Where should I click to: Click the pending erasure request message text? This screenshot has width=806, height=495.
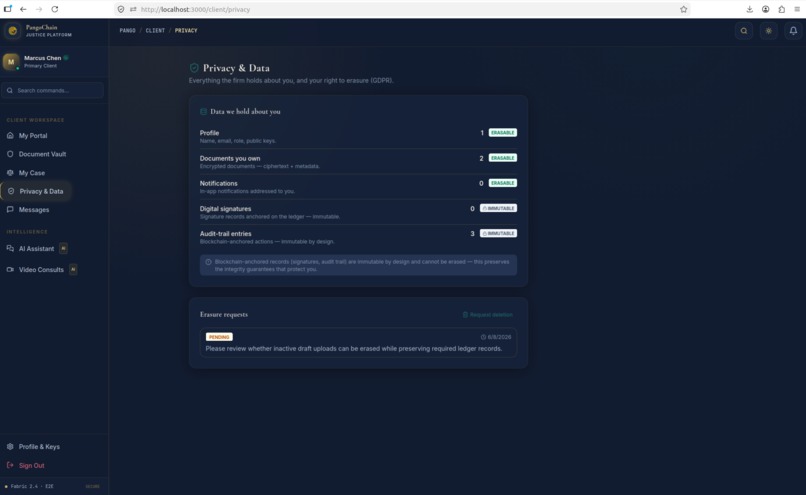click(354, 349)
